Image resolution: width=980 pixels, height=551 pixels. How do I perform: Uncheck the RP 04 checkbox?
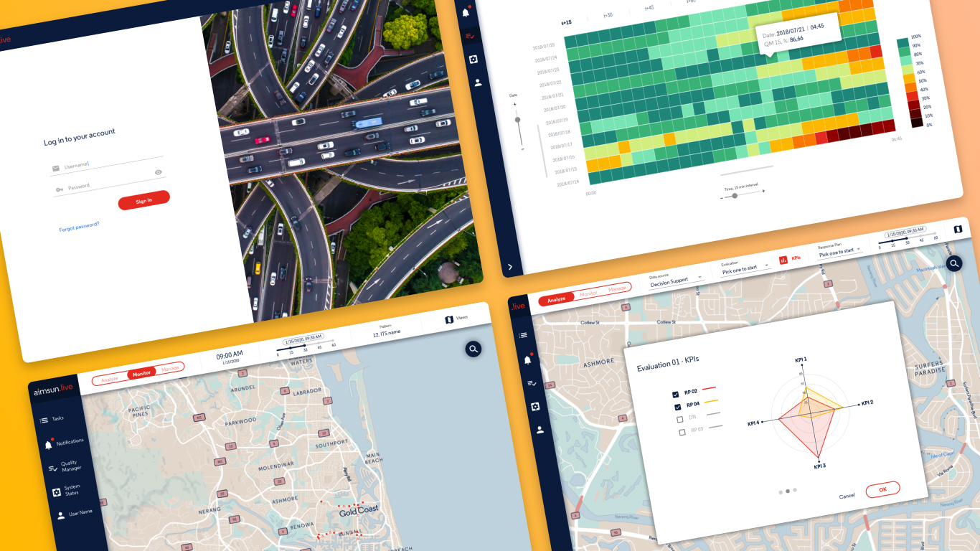click(x=678, y=407)
